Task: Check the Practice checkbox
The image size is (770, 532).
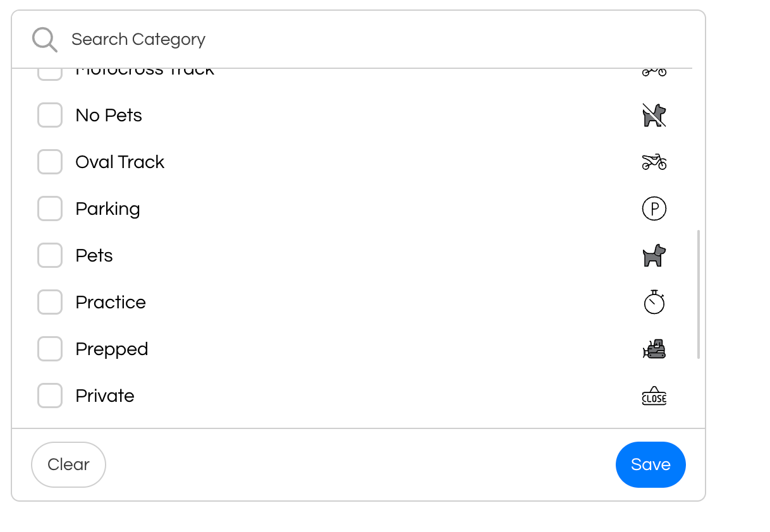Action: pos(49,302)
